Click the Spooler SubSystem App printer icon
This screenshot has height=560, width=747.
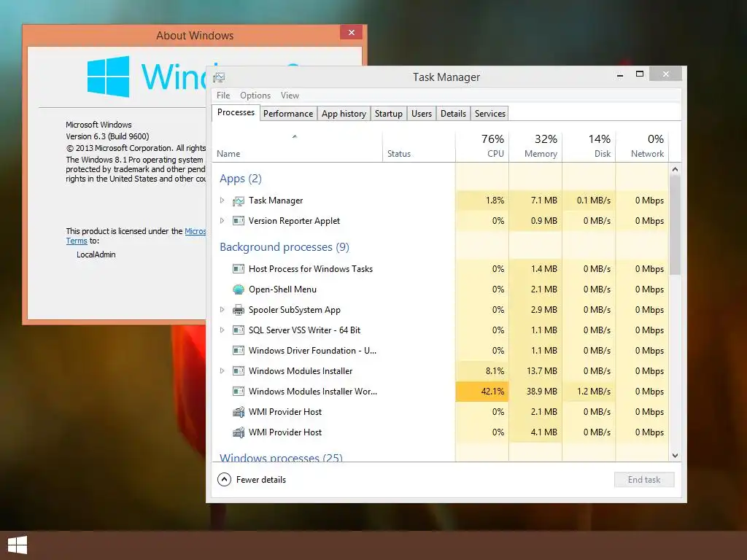coord(239,310)
